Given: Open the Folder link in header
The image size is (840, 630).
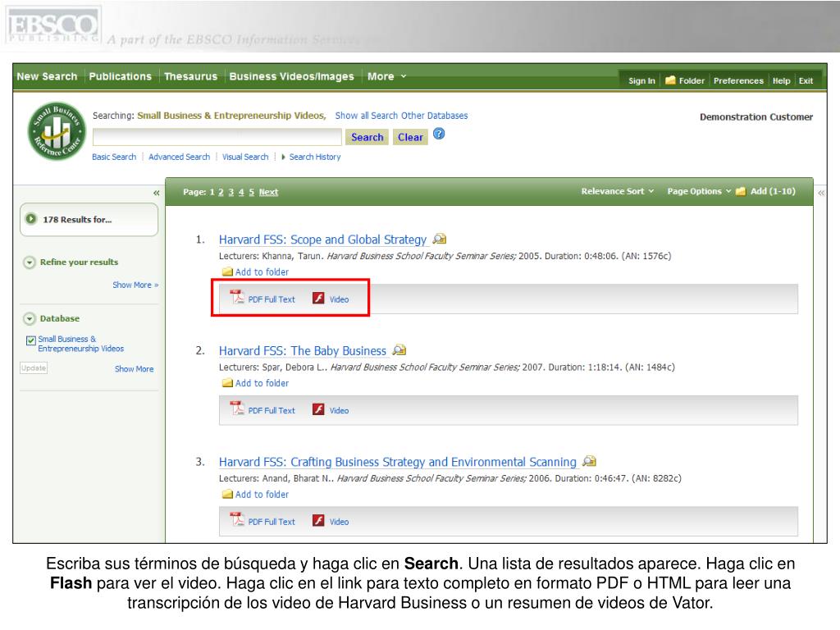Looking at the screenshot, I should (692, 81).
